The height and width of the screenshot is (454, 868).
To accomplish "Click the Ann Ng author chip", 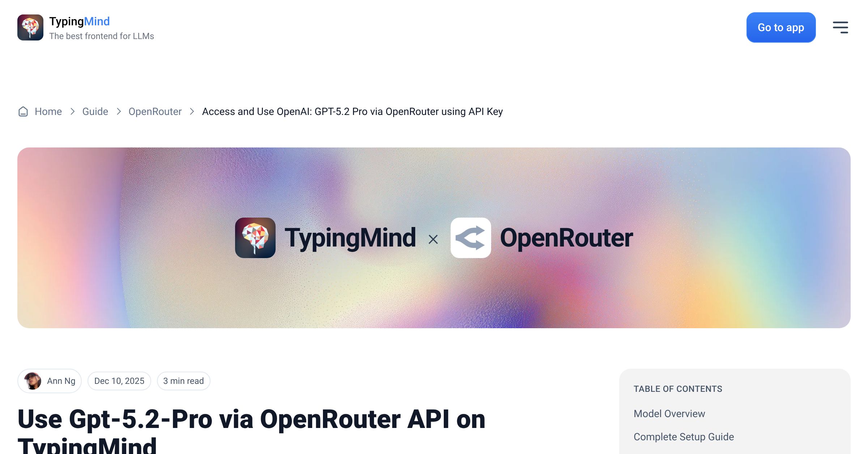I will click(50, 381).
